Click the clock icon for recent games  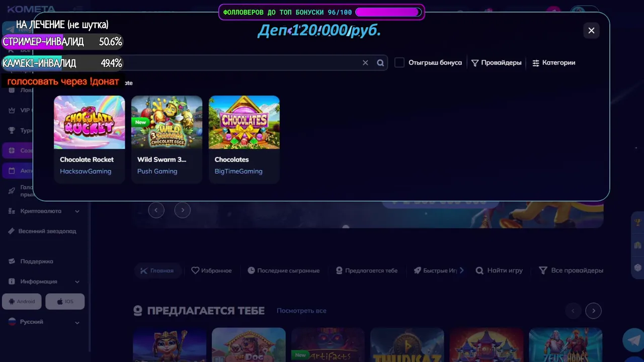pos(251,270)
